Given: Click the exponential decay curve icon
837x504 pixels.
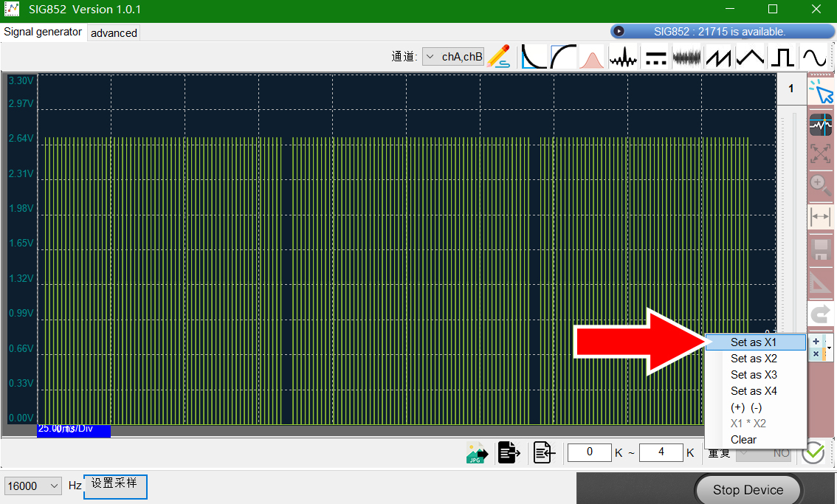Looking at the screenshot, I should click(x=534, y=57).
